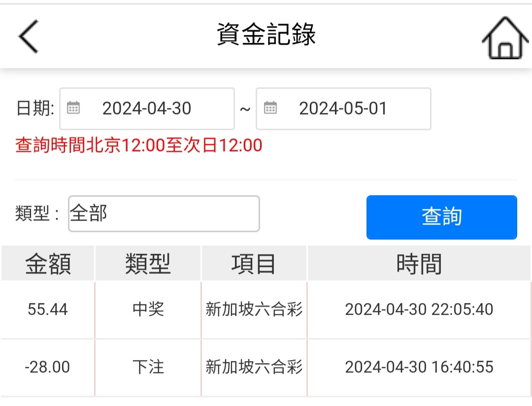Viewport: 532px width, 406px height.
Task: Select the amount 55.44 cell
Action: pos(48,309)
